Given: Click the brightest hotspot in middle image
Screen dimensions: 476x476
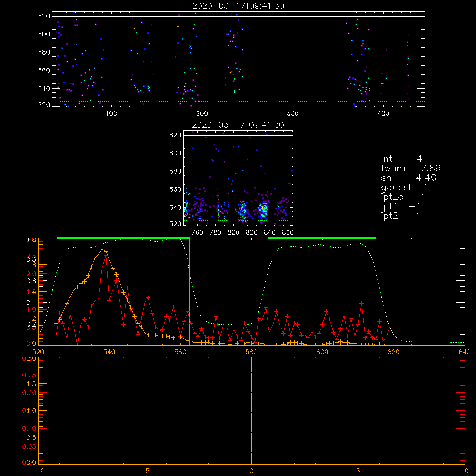Looking at the screenshot, I should click(264, 209).
